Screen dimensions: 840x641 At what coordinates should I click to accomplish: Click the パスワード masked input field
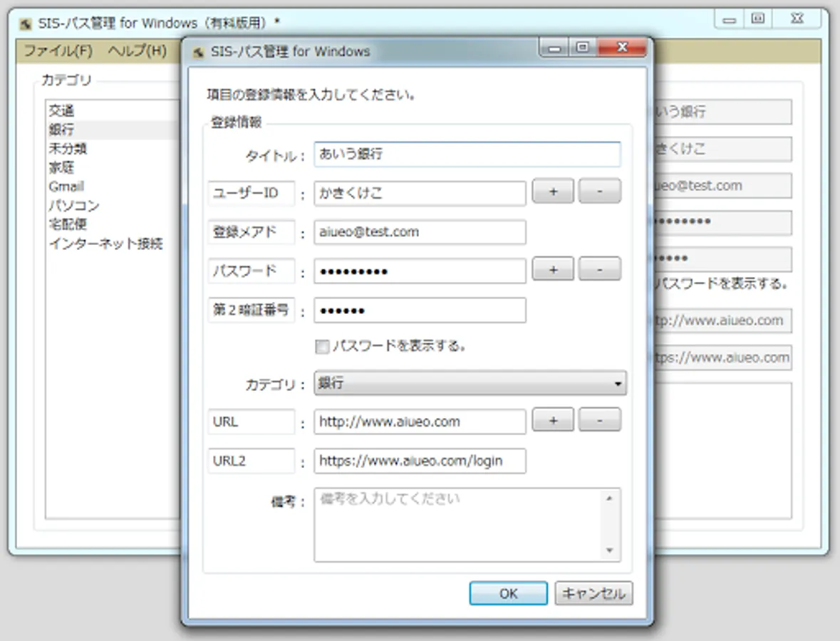pyautogui.click(x=420, y=271)
